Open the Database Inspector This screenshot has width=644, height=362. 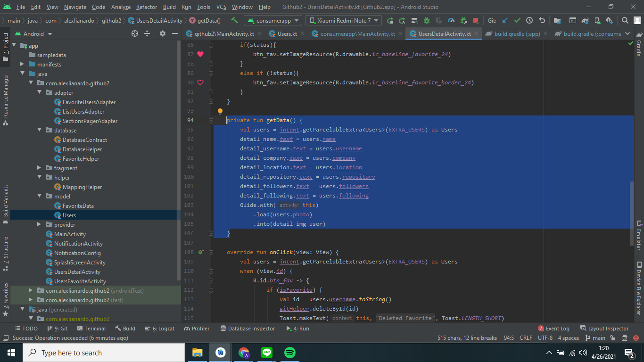point(248,329)
